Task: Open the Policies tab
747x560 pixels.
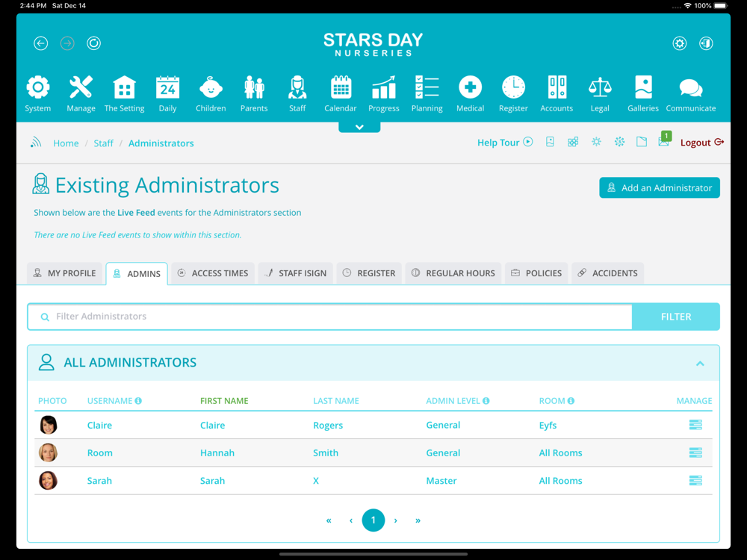Action: pyautogui.click(x=536, y=273)
